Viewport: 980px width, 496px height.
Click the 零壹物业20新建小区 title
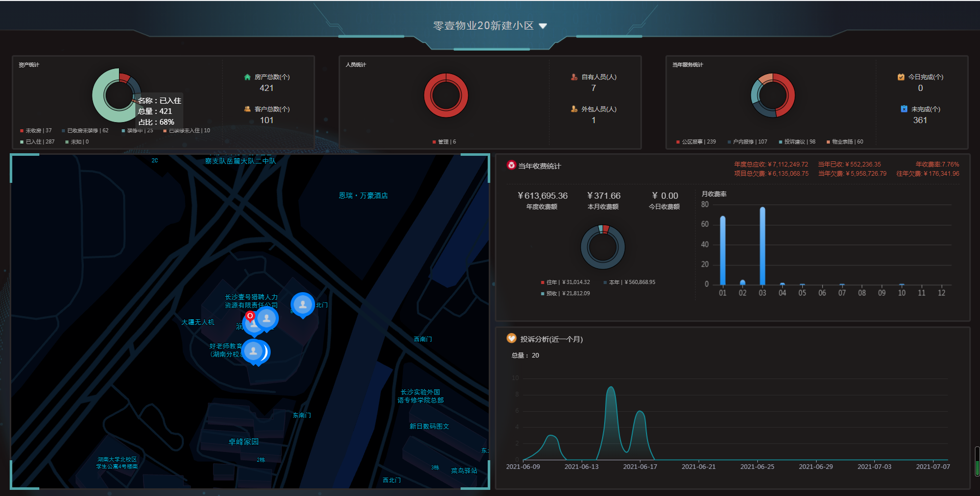coord(483,26)
